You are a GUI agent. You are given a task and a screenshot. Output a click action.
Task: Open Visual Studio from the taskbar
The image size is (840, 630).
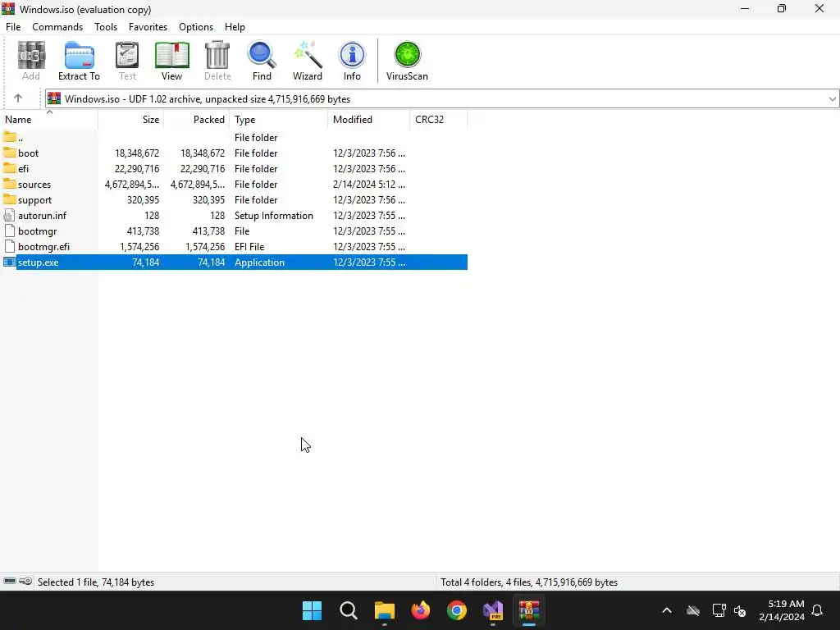coord(493,610)
